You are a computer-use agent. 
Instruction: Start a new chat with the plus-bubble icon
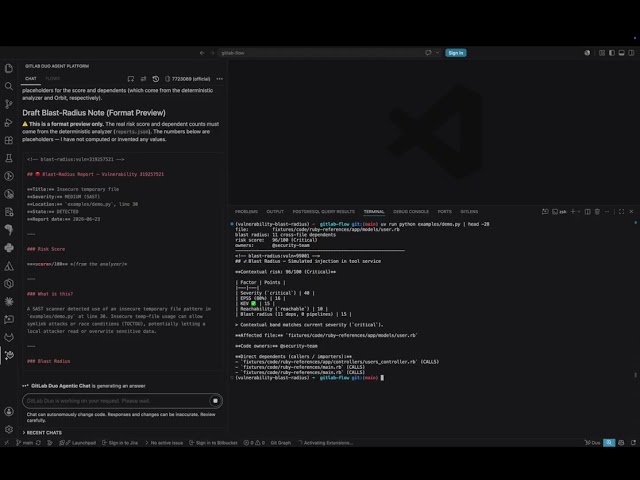click(131, 79)
